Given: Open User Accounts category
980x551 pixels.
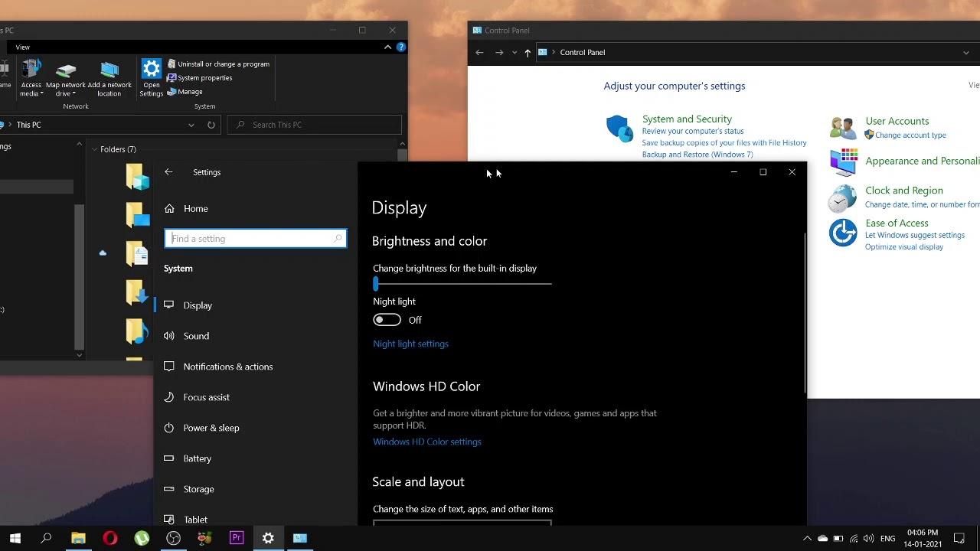Looking at the screenshot, I should click(897, 121).
